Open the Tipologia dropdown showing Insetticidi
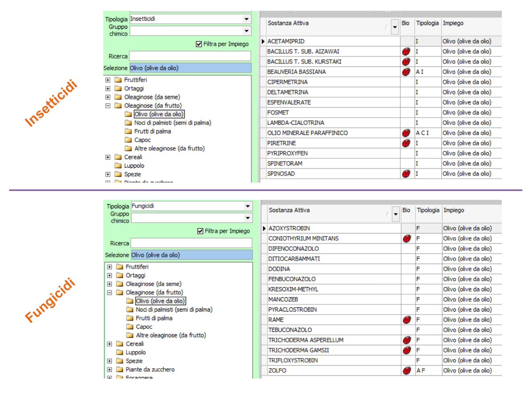 click(246, 19)
